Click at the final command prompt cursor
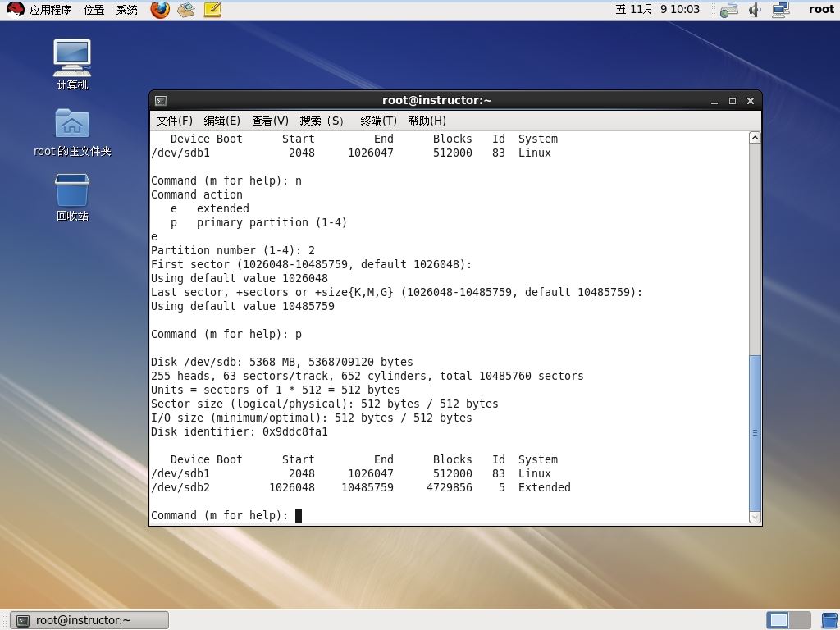Image resolution: width=840 pixels, height=630 pixels. click(299, 515)
